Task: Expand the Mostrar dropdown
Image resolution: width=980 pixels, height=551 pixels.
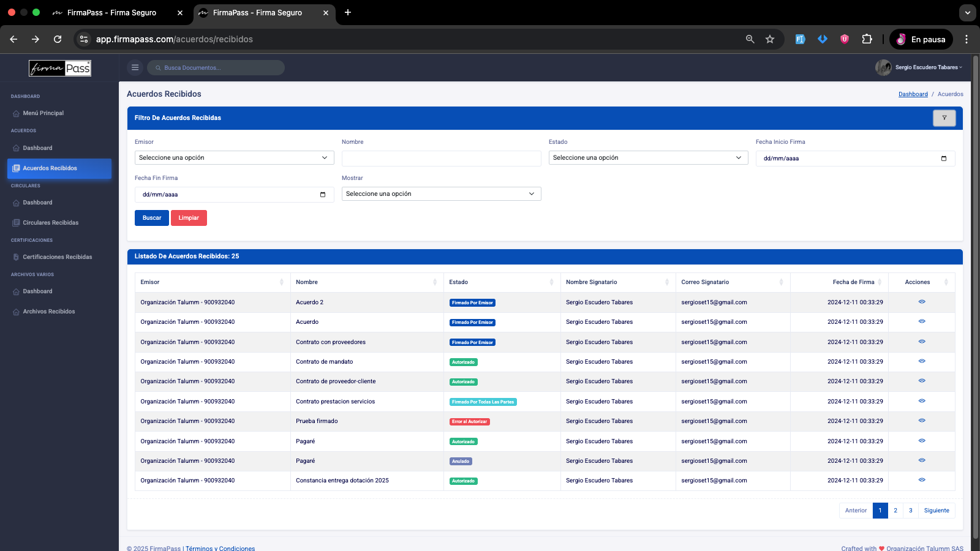Action: [x=442, y=194]
